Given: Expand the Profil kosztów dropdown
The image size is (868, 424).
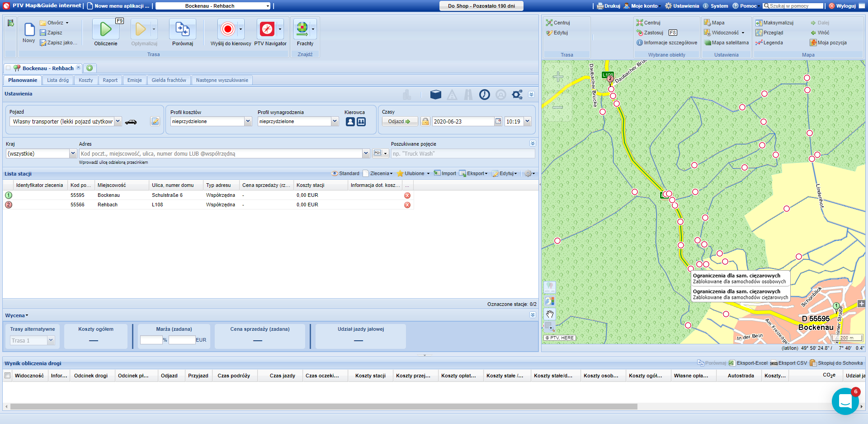Looking at the screenshot, I should pyautogui.click(x=248, y=121).
